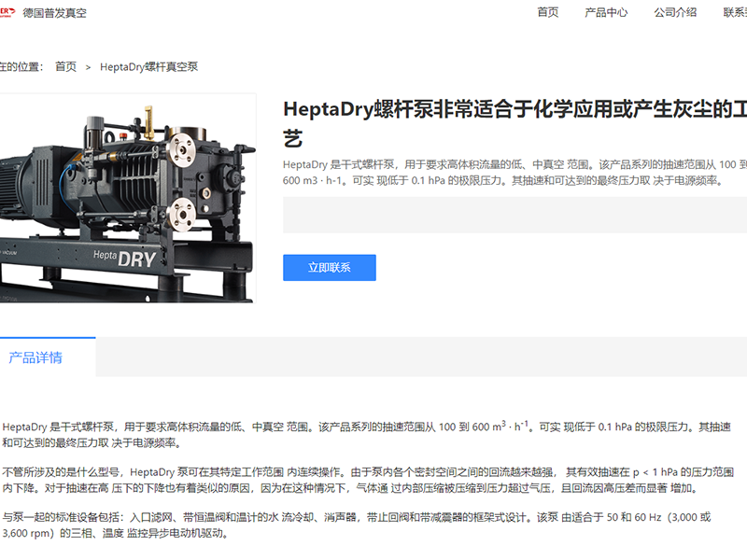Click detail paragraph beginning 不管所涉及的是什么型号
The width and height of the screenshot is (747, 560).
tap(368, 480)
